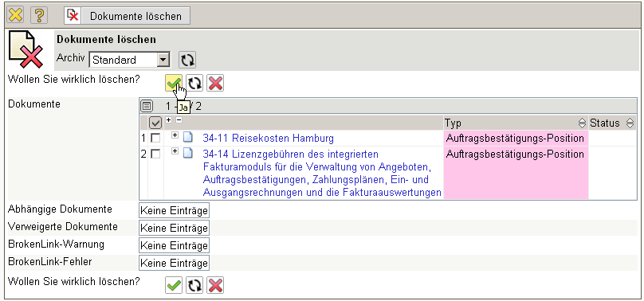Check the box for row 1 Reisekosten Hamburg

pos(155,139)
